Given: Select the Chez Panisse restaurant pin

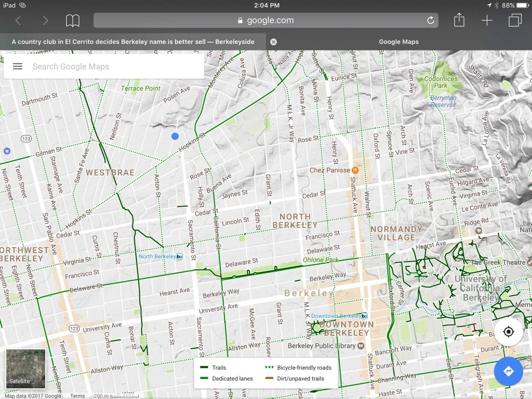Looking at the screenshot, I should 355,170.
